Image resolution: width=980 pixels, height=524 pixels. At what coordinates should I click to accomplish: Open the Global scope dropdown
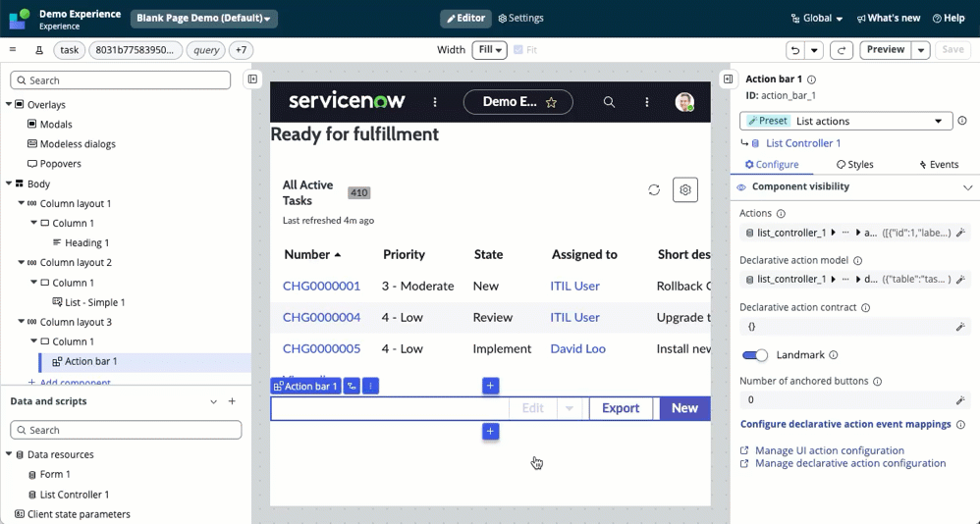click(817, 18)
